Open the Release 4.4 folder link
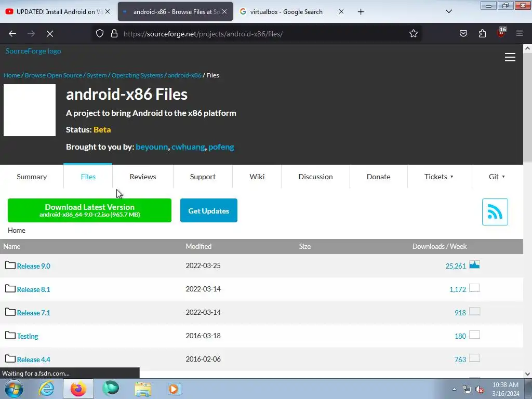Image resolution: width=532 pixels, height=399 pixels. (x=34, y=360)
